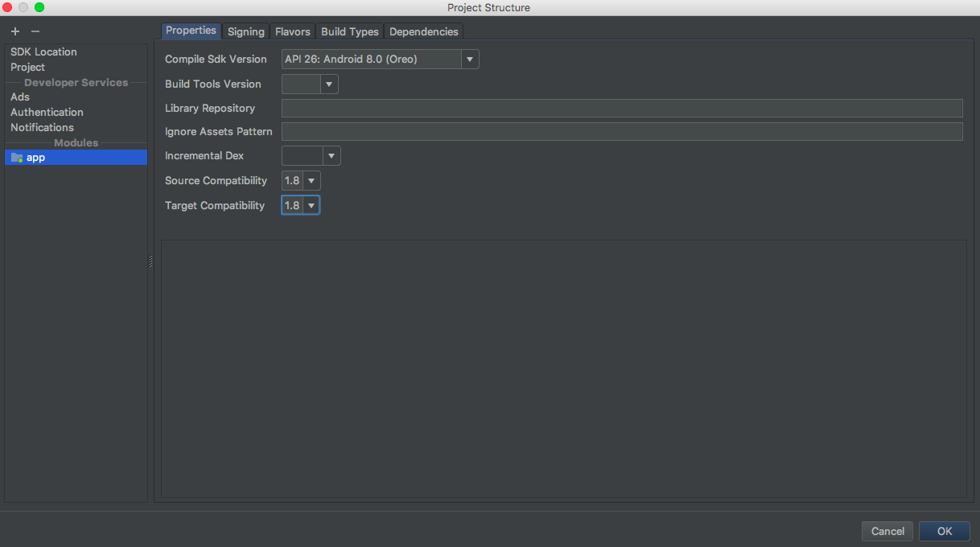This screenshot has height=547, width=980.
Task: Open the Dependencies tab
Action: point(423,31)
